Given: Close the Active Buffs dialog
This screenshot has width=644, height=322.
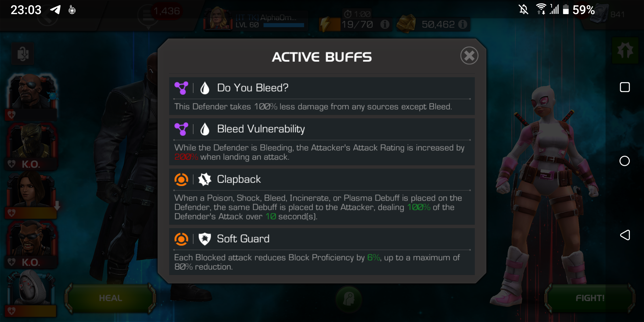Looking at the screenshot, I should click(469, 55).
